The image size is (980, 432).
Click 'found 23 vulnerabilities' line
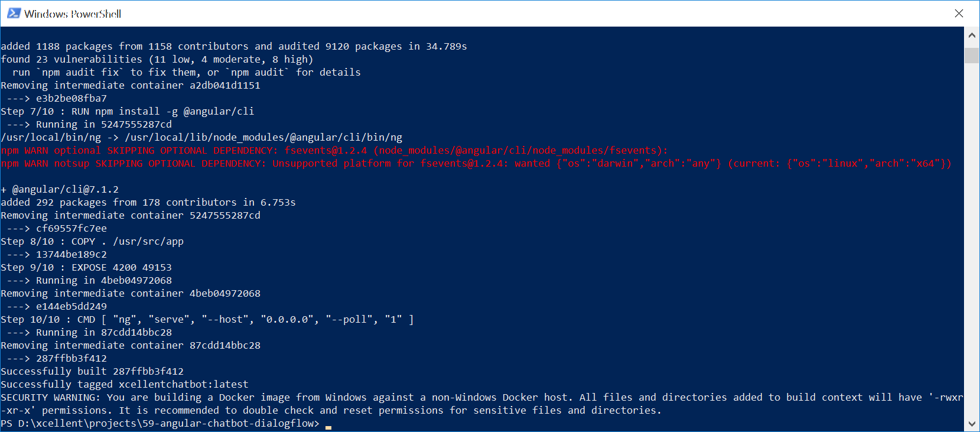[x=157, y=60]
